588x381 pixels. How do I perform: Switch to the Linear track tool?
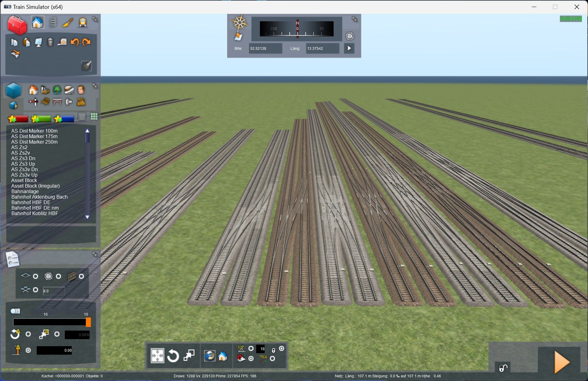(53, 23)
